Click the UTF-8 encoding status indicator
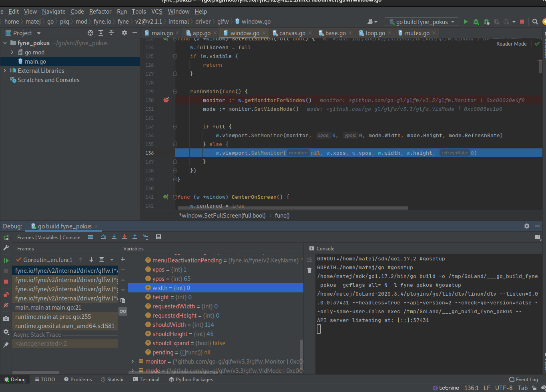The height and width of the screenshot is (392, 546). [504, 388]
